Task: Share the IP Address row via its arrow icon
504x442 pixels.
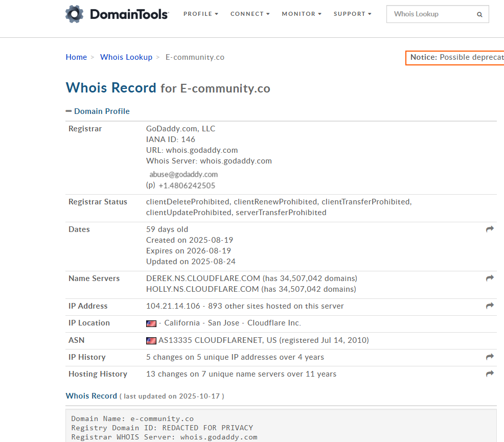Action: coord(490,305)
